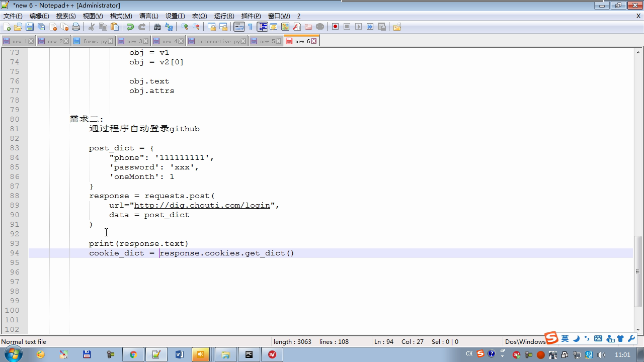Close the new 6 tab
Screen dimensions: 644x362
(314, 41)
